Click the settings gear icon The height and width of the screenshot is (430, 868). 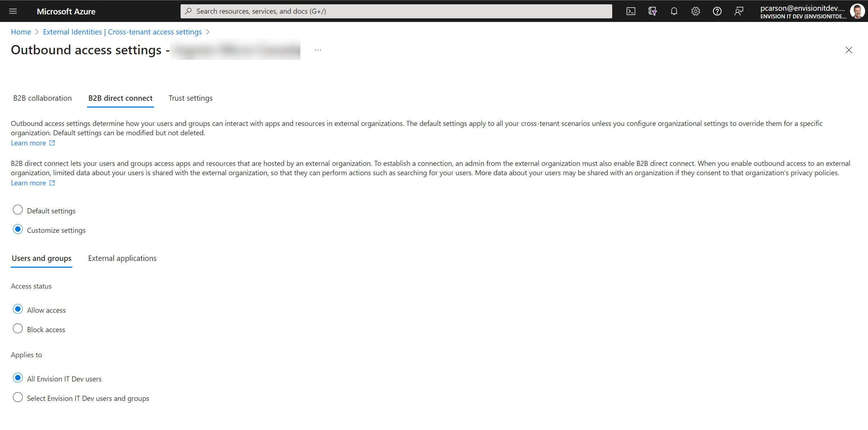695,11
